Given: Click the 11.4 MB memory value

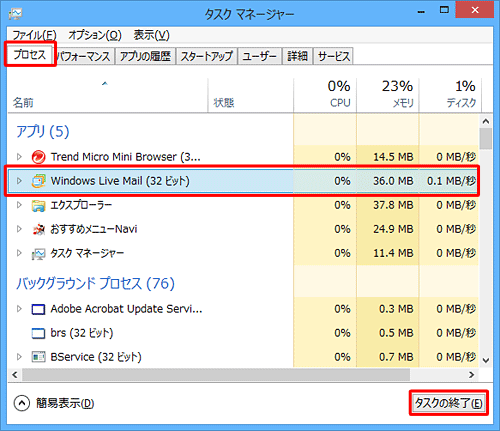Looking at the screenshot, I should click(393, 253).
